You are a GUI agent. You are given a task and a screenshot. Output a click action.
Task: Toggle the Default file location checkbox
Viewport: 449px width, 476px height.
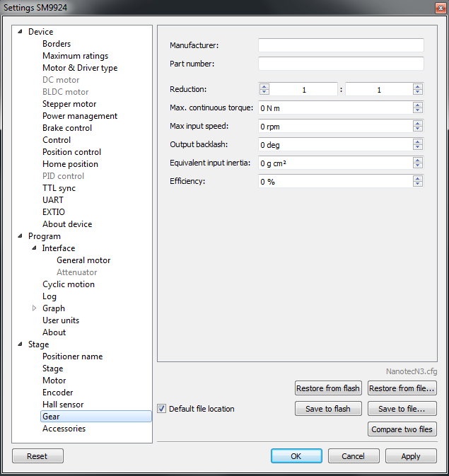click(162, 409)
